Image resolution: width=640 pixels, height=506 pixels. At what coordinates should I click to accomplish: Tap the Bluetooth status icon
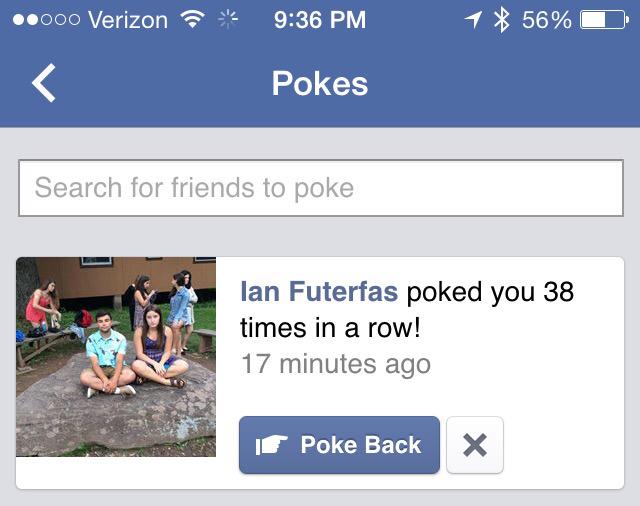tap(502, 20)
